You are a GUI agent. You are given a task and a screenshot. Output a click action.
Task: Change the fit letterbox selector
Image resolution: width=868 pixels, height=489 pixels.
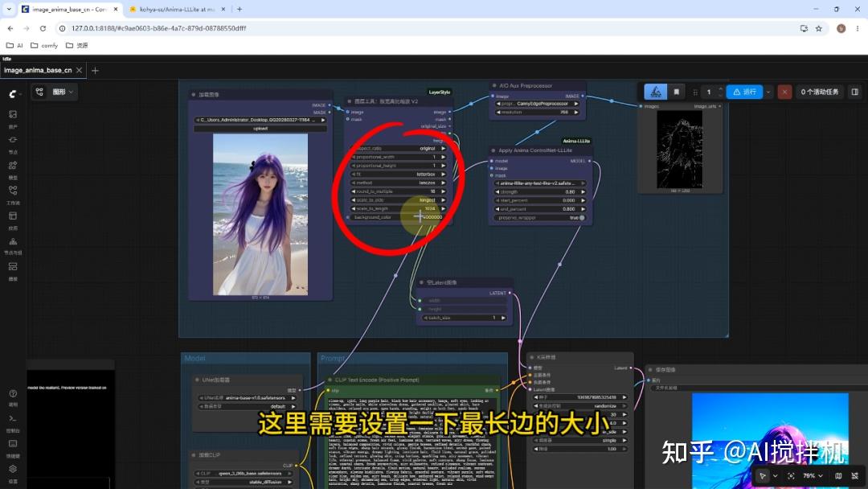click(x=399, y=174)
